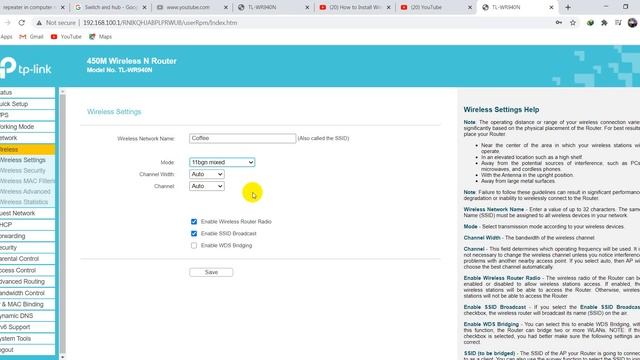Open IPv6 Support in sidebar
The image size is (640, 360).
click(27, 327)
